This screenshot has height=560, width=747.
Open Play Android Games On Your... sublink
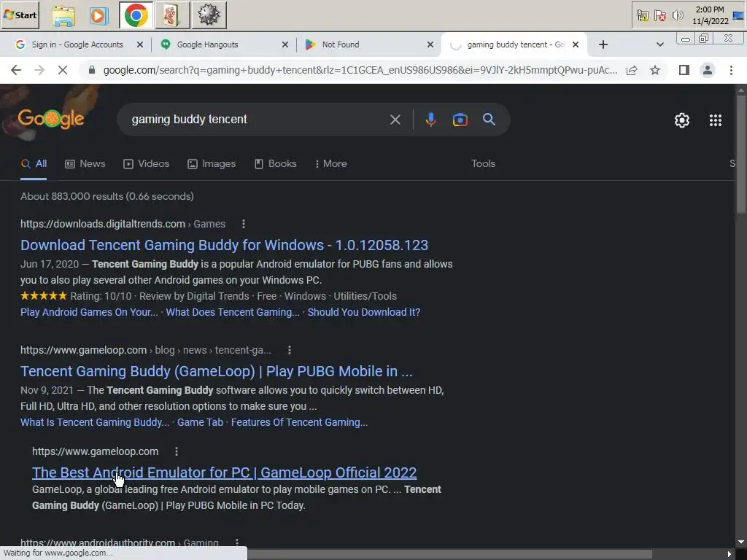[89, 312]
